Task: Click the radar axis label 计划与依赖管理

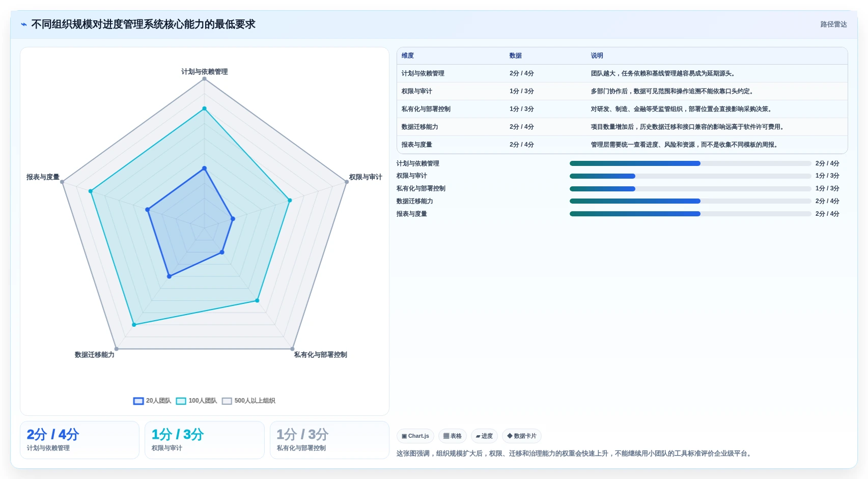Action: click(x=205, y=72)
